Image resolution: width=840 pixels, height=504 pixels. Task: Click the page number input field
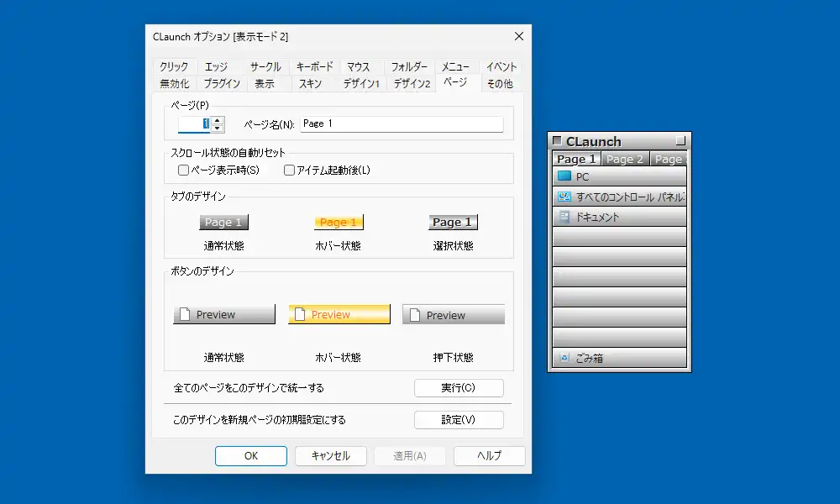[x=194, y=124]
